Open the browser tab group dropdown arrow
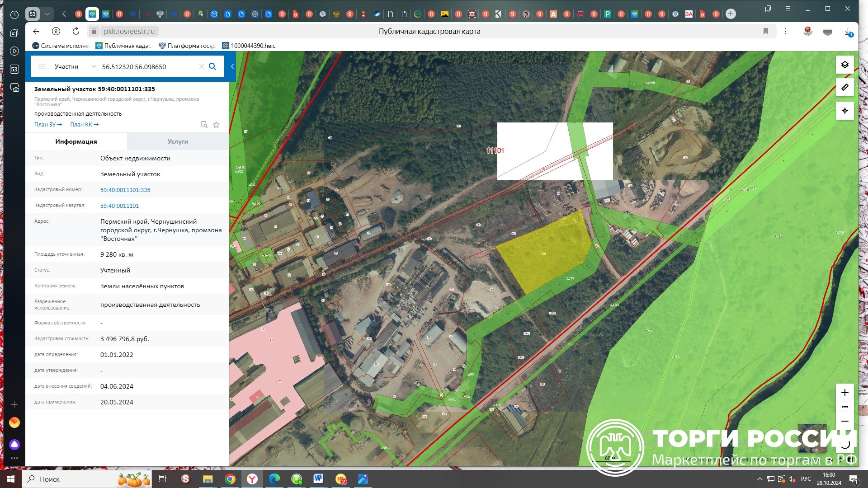 (47, 14)
